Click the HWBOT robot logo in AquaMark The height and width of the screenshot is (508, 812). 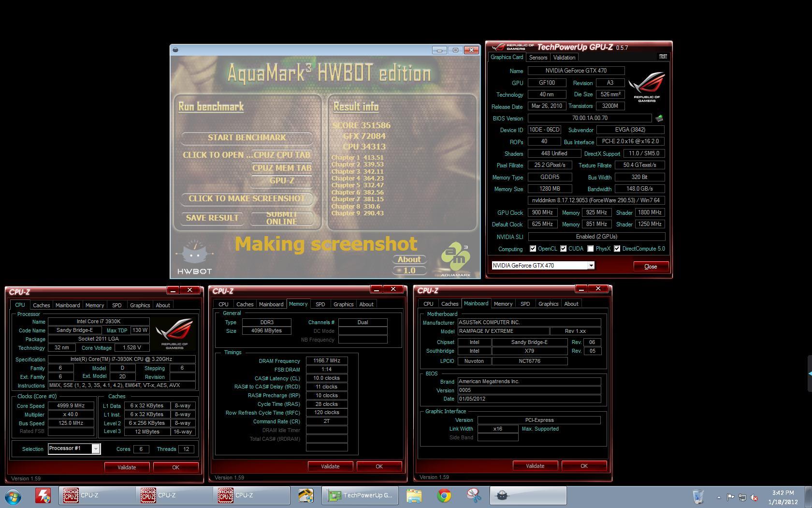pyautogui.click(x=194, y=257)
